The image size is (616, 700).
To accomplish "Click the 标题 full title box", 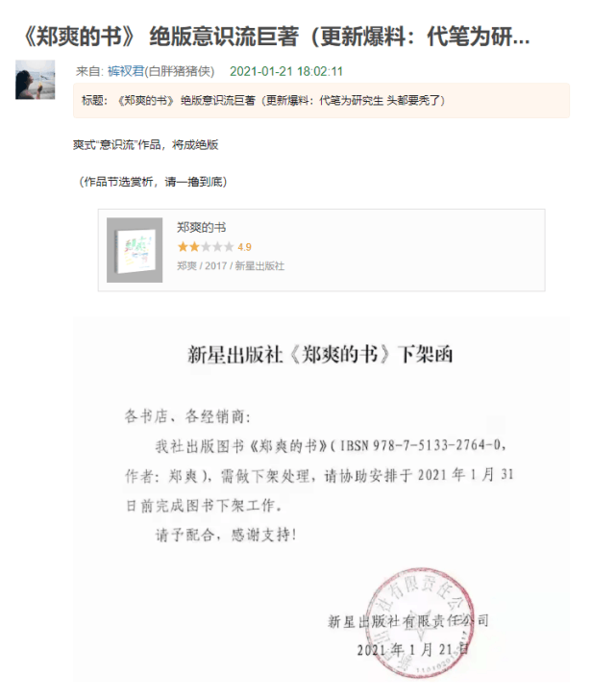I will pyautogui.click(x=321, y=100).
